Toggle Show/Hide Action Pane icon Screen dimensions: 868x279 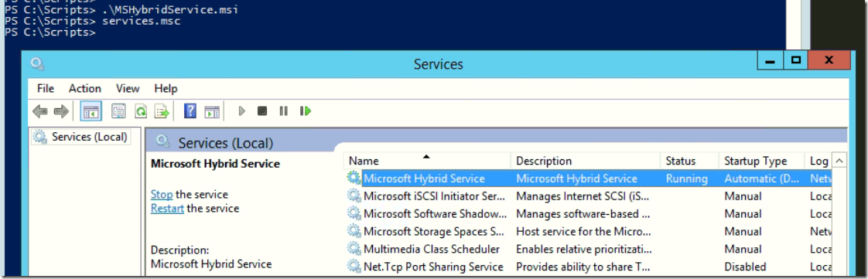[212, 111]
